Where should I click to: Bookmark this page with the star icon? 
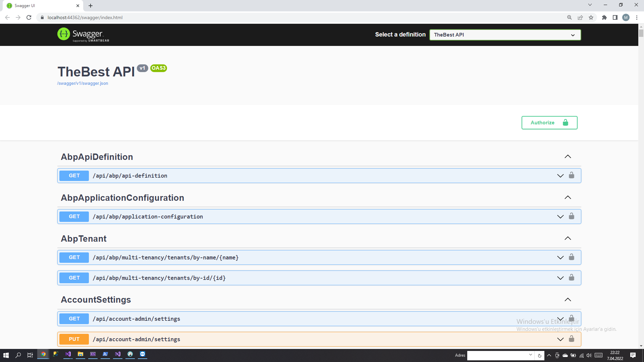click(x=591, y=17)
